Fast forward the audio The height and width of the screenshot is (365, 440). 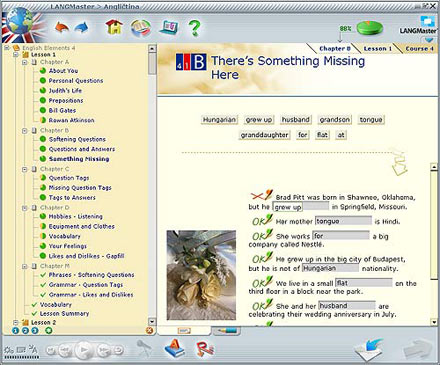[103, 350]
